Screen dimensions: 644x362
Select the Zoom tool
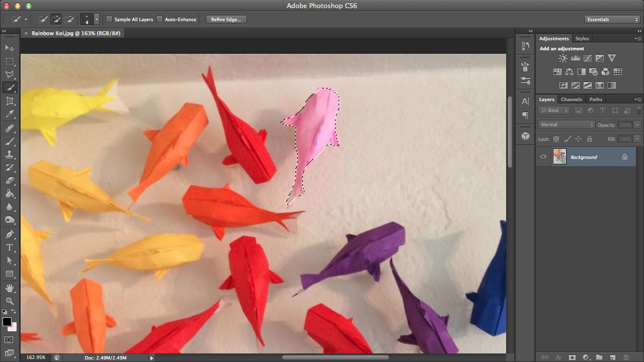pyautogui.click(x=9, y=301)
